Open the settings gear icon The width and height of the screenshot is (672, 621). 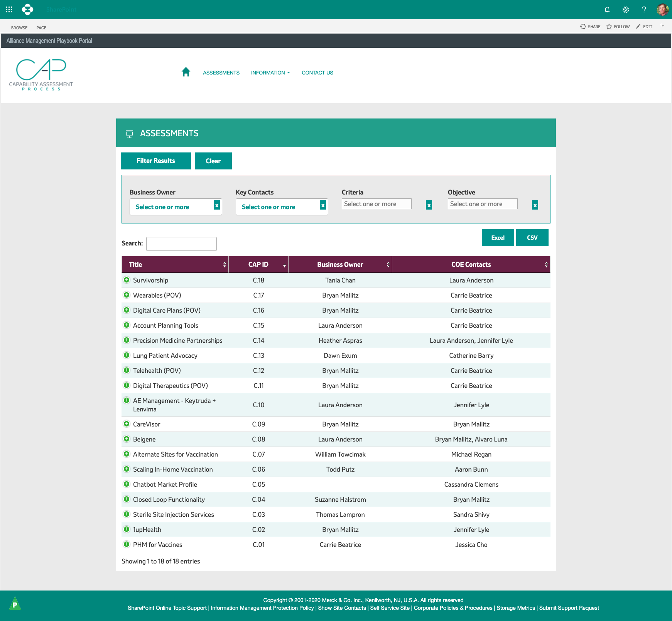pos(626,9)
